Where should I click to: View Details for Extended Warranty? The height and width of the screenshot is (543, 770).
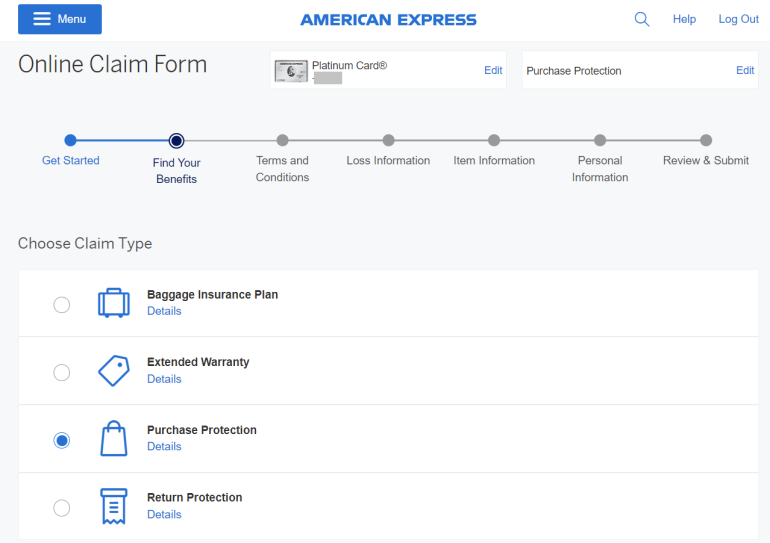[164, 379]
